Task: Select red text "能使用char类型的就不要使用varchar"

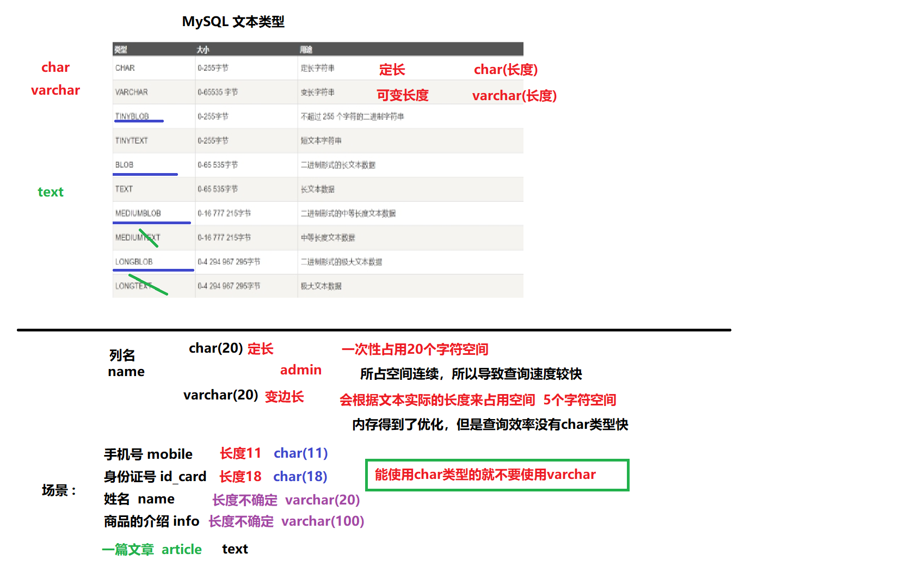Action: (x=485, y=475)
